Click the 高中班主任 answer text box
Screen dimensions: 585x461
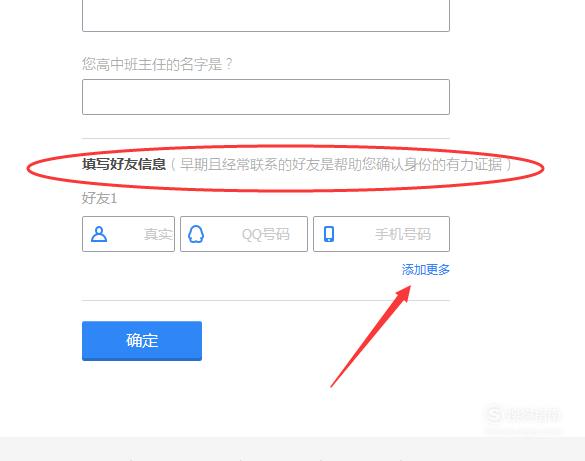click(266, 97)
